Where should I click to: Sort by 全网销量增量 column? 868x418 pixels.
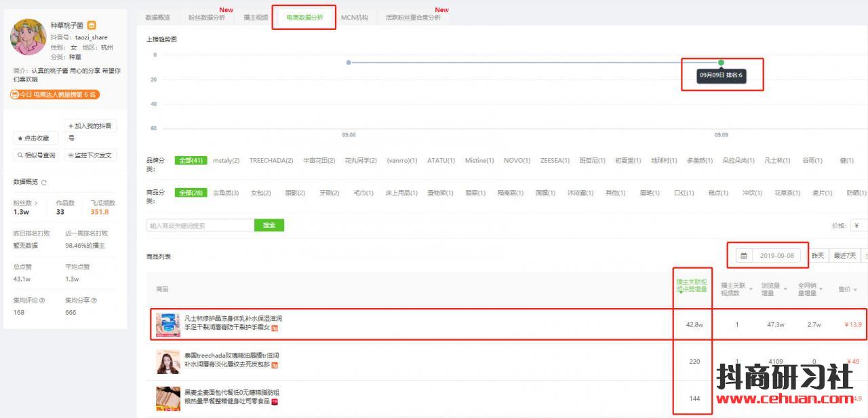(810, 289)
